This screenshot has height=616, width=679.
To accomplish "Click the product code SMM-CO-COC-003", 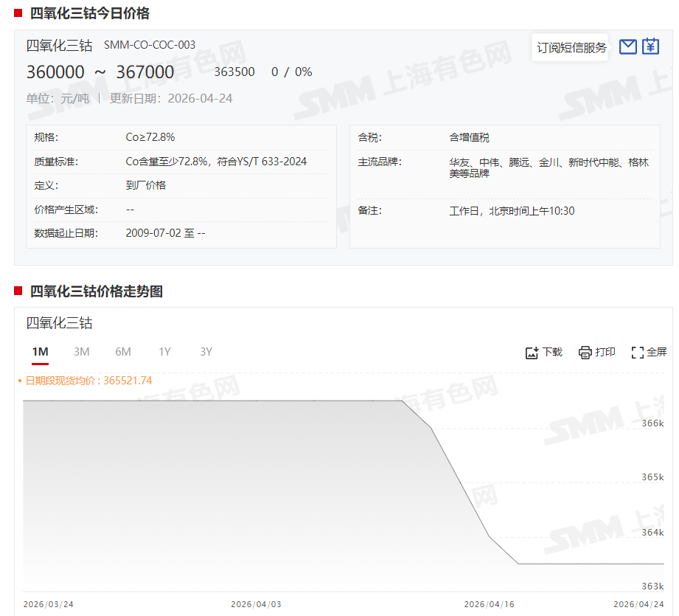I will coord(150,46).
